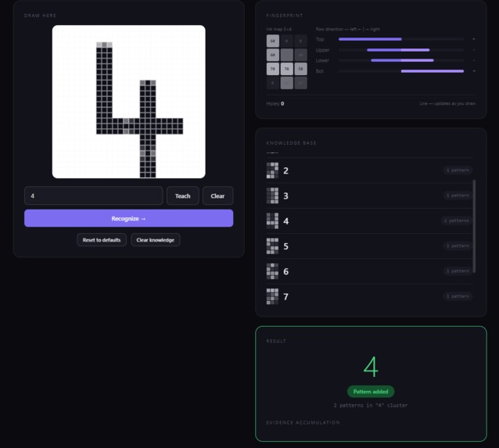Viewport: 499px width, 448px height.
Task: Click the '1 pattern' badge on row 3
Action: coord(458,195)
